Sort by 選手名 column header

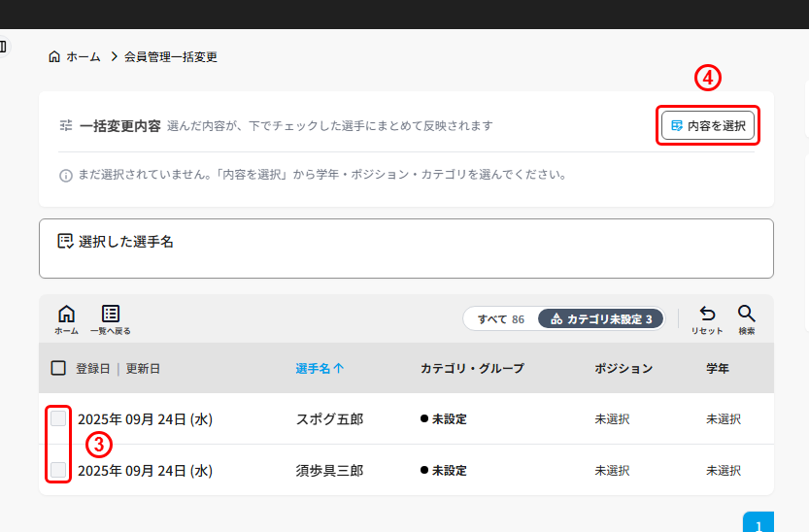point(320,369)
